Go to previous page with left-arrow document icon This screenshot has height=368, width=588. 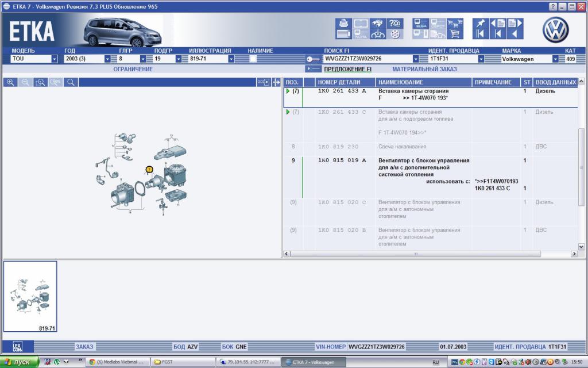498,23
